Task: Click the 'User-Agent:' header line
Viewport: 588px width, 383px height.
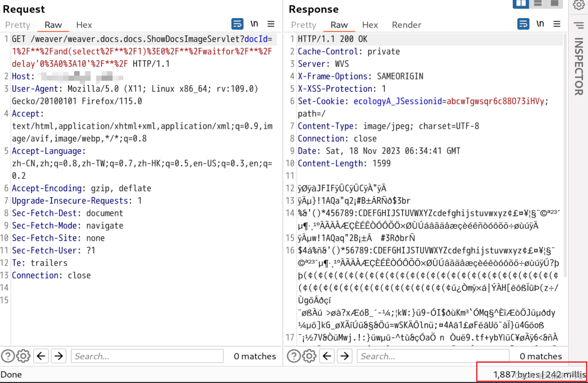Action: tap(135, 95)
